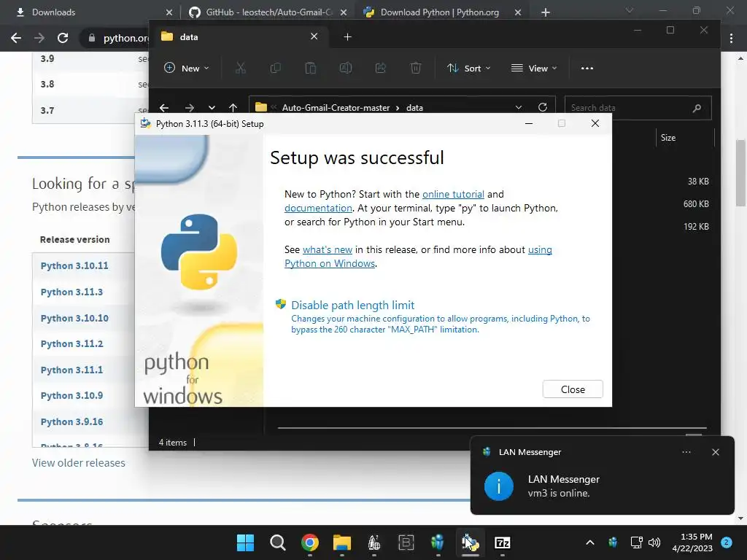Viewport: 747px width, 560px height.
Task: Open the using Python on Windows link
Action: (418, 256)
